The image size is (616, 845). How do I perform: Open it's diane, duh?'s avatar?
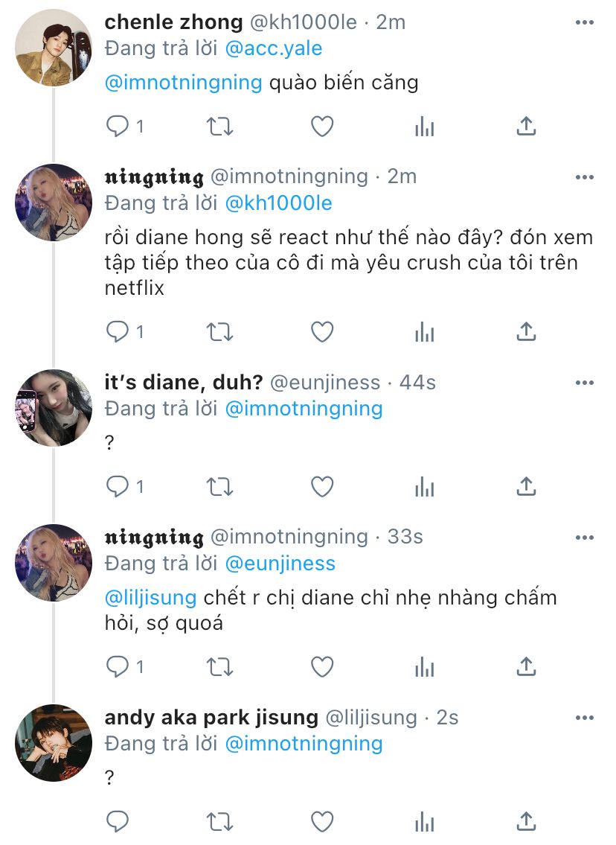tap(54, 407)
